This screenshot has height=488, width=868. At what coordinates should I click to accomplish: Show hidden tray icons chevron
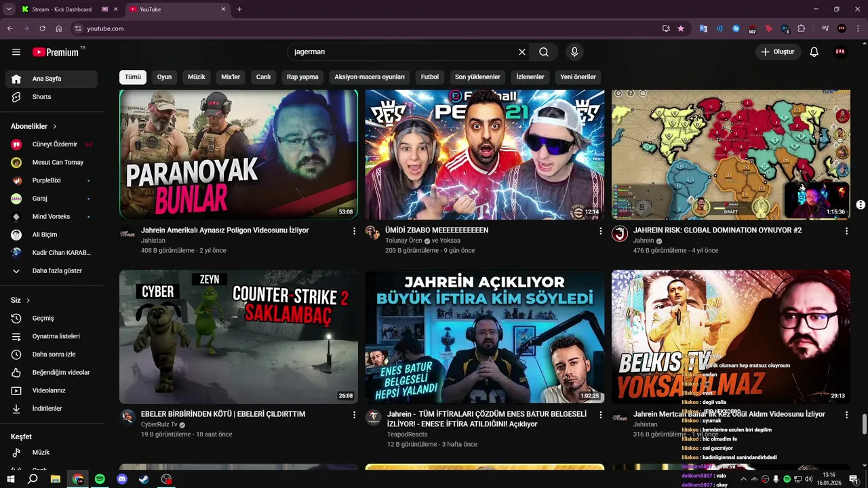[743, 479]
